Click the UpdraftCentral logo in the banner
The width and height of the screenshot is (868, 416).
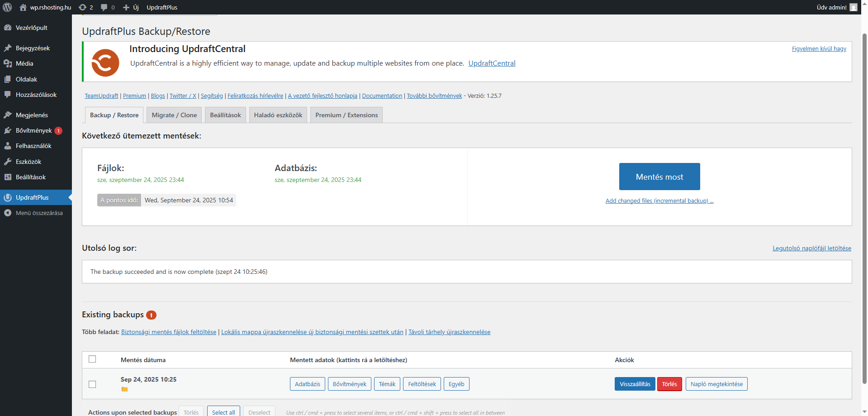click(105, 63)
